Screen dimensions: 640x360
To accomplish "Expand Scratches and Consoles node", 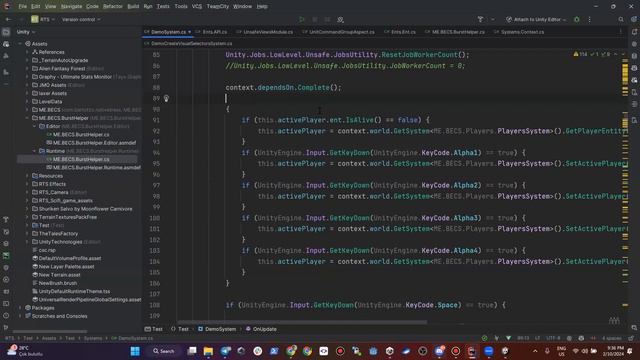I will 20,316.
